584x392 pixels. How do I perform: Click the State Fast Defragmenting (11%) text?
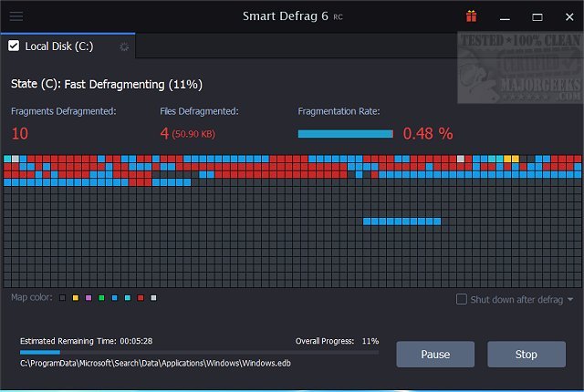click(107, 85)
